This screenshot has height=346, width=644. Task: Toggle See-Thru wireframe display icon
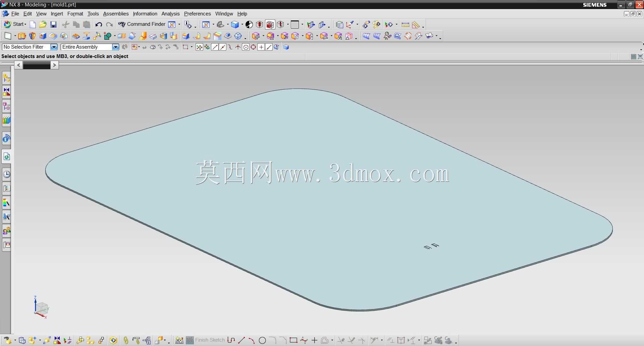point(270,24)
